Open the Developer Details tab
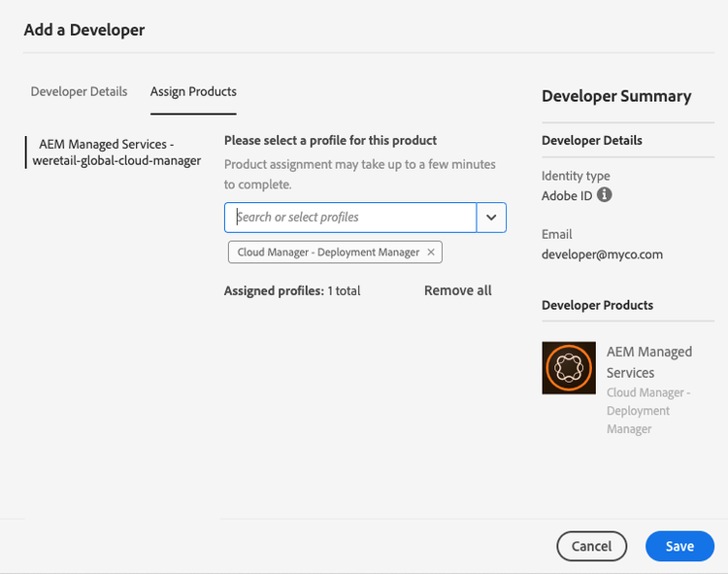 pyautogui.click(x=79, y=91)
